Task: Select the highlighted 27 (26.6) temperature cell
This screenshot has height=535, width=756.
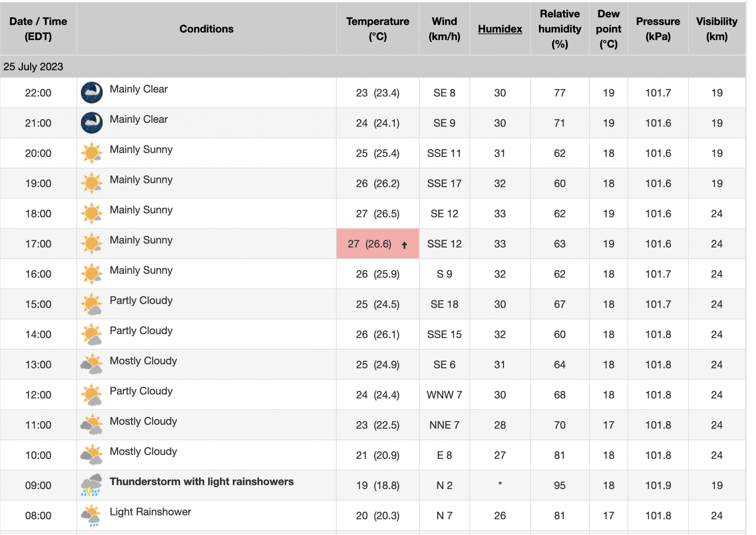Action: (x=378, y=243)
